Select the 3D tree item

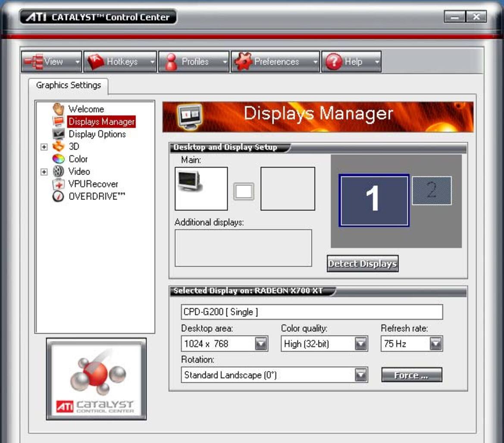tap(74, 147)
